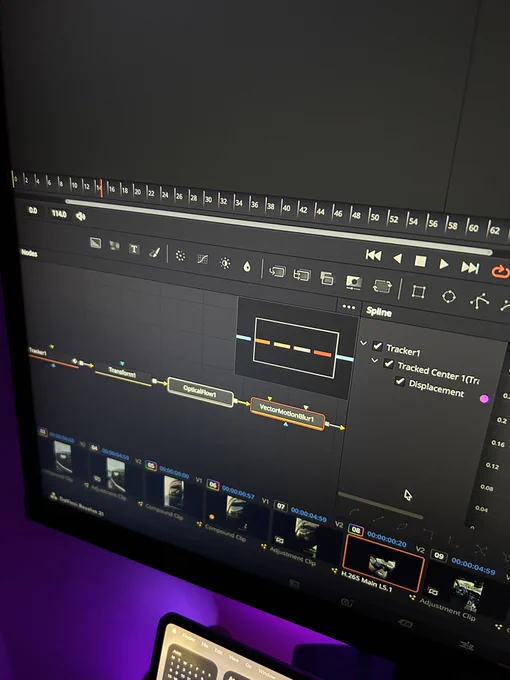Click the 0.0 render start field

pyautogui.click(x=33, y=210)
